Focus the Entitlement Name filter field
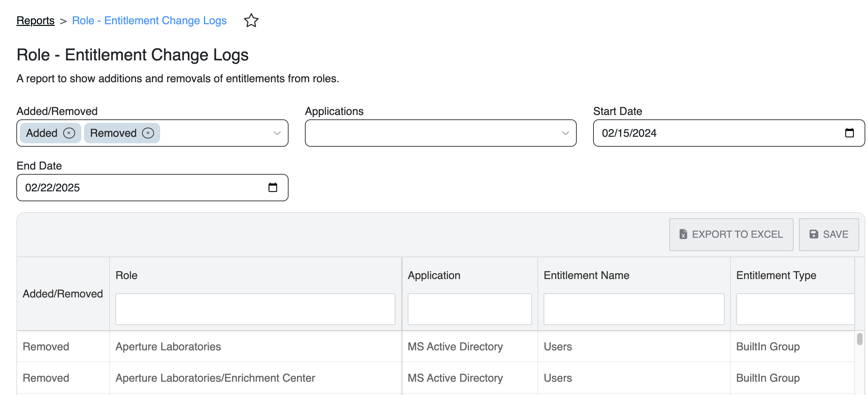Image resolution: width=868 pixels, height=395 pixels. pos(633,309)
